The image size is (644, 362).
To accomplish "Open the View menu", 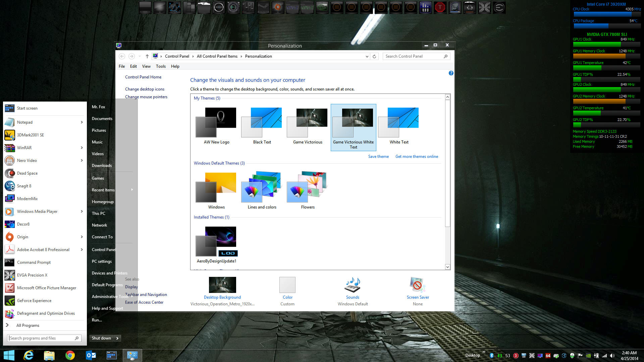I will [x=146, y=66].
